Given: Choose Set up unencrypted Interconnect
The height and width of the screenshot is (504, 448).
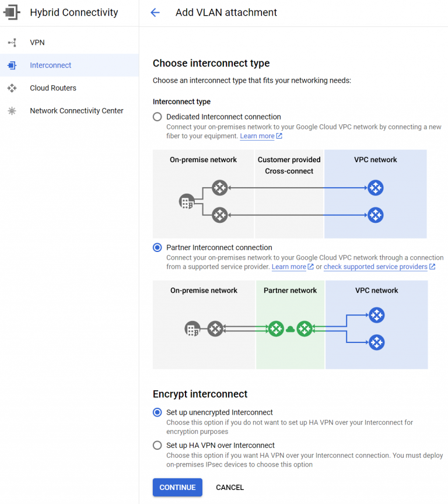Looking at the screenshot, I should click(x=156, y=412).
